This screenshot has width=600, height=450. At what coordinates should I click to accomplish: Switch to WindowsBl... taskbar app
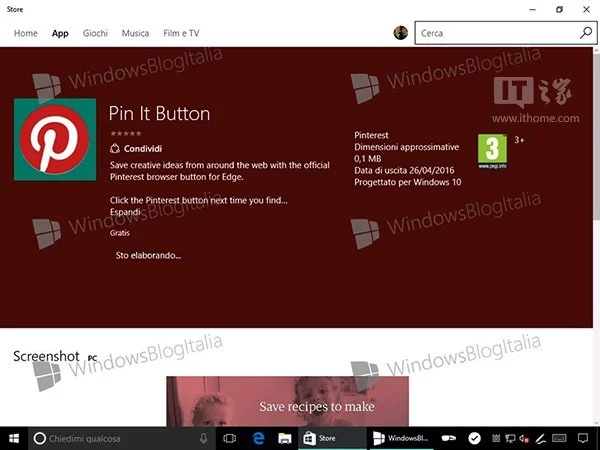401,439
